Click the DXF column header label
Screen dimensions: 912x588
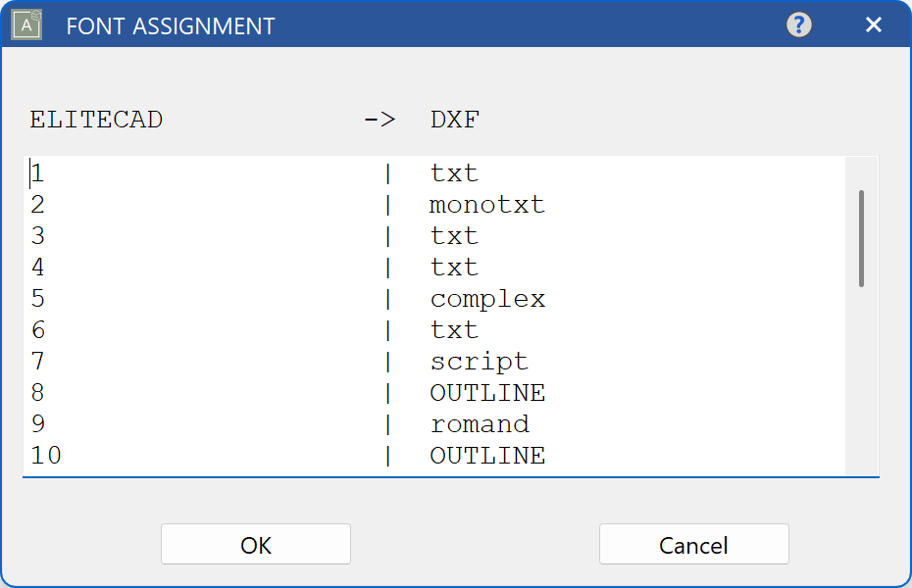[x=455, y=119]
